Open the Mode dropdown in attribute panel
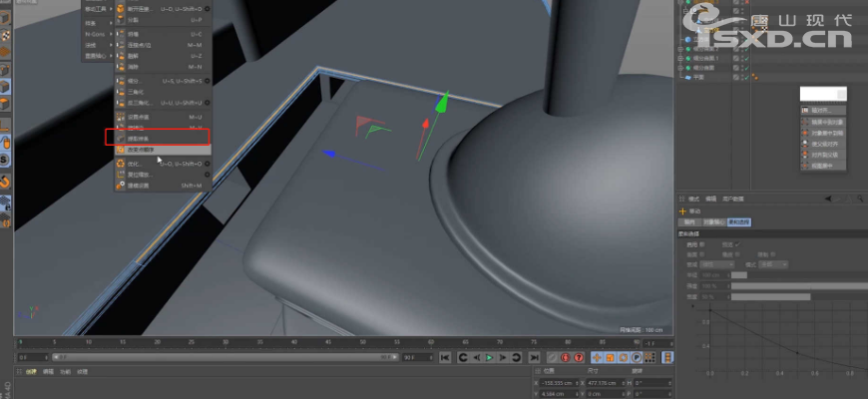The height and width of the screenshot is (399, 868). (x=772, y=264)
